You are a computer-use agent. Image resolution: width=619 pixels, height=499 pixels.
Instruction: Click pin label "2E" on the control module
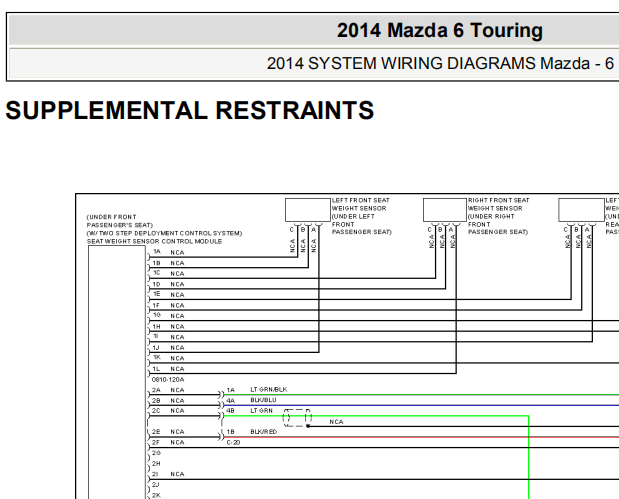coord(156,432)
